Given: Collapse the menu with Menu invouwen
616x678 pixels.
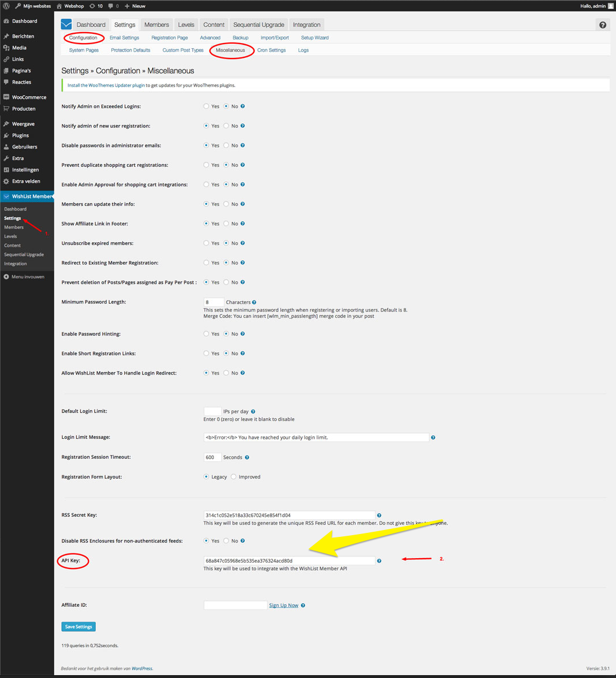Looking at the screenshot, I should point(24,276).
